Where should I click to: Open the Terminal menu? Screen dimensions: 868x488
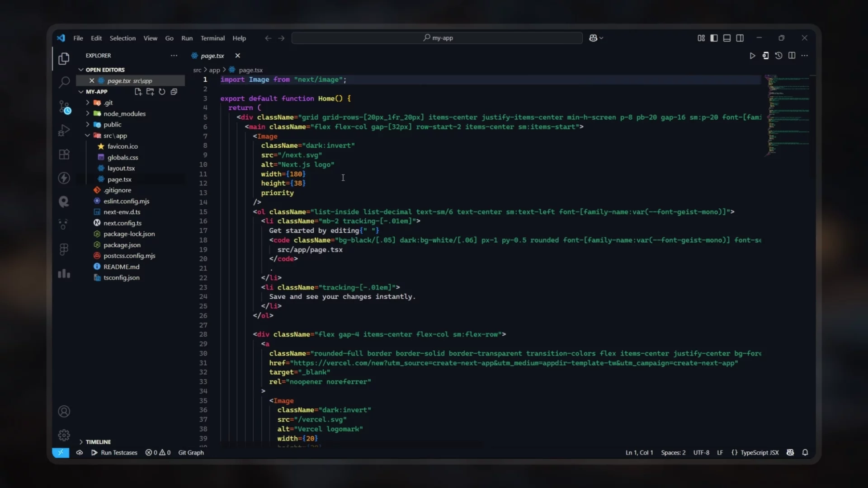(x=212, y=38)
